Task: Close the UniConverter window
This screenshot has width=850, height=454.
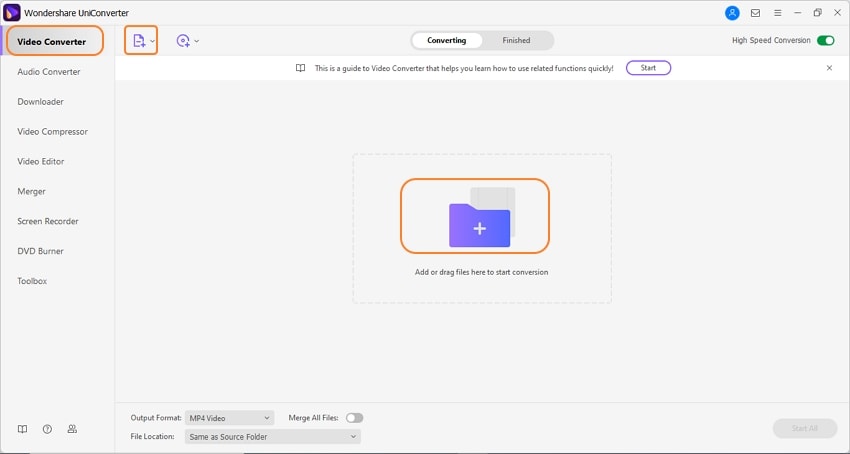Action: (x=838, y=13)
